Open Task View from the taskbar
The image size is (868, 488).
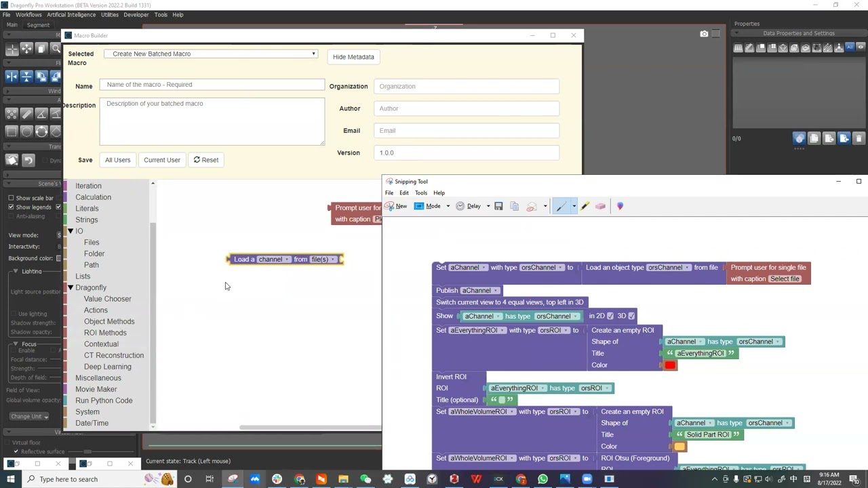click(x=210, y=479)
